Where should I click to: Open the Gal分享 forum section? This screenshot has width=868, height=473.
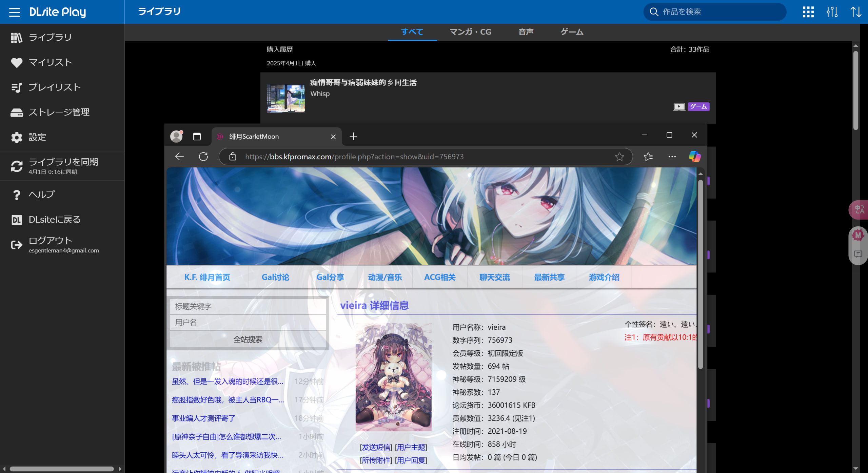pos(330,277)
